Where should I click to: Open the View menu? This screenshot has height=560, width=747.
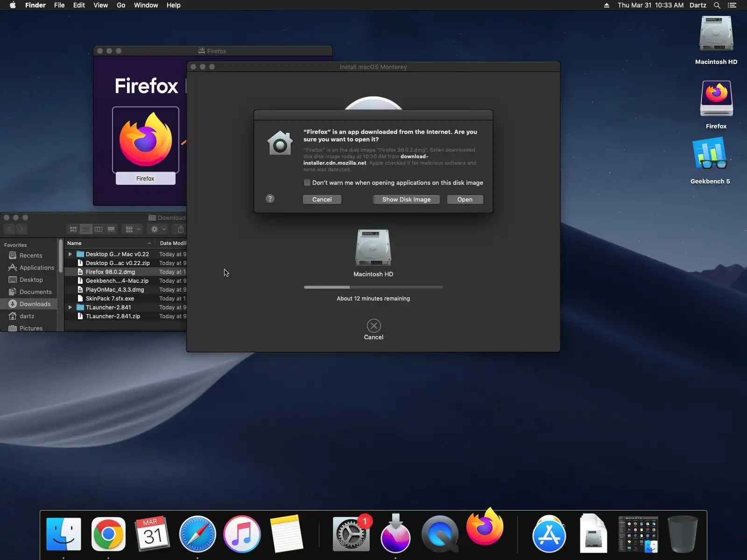click(x=100, y=5)
